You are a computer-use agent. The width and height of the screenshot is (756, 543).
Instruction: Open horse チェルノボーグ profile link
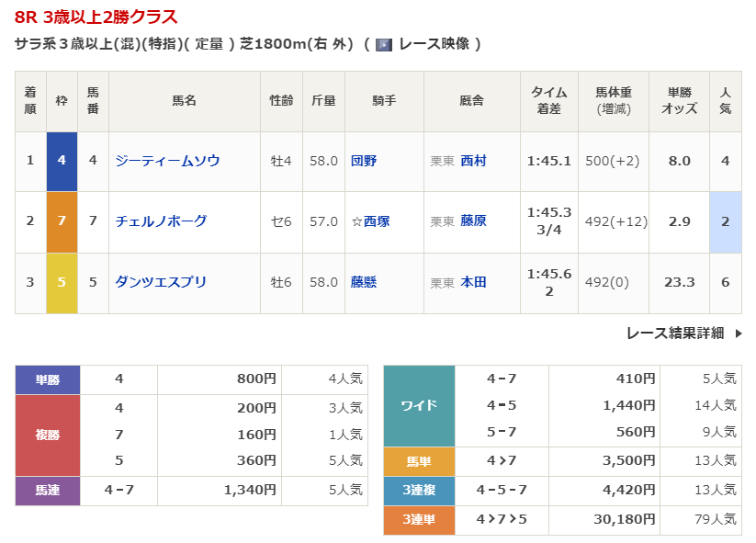161,221
